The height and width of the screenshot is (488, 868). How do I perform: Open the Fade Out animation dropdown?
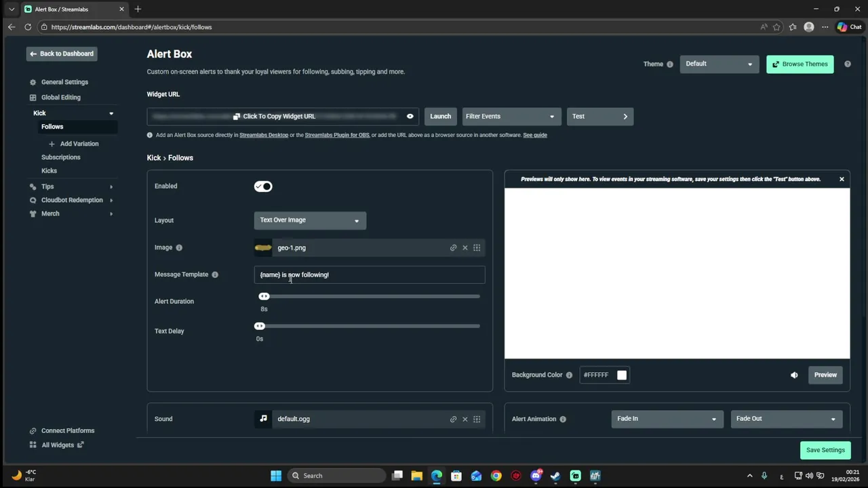click(786, 419)
